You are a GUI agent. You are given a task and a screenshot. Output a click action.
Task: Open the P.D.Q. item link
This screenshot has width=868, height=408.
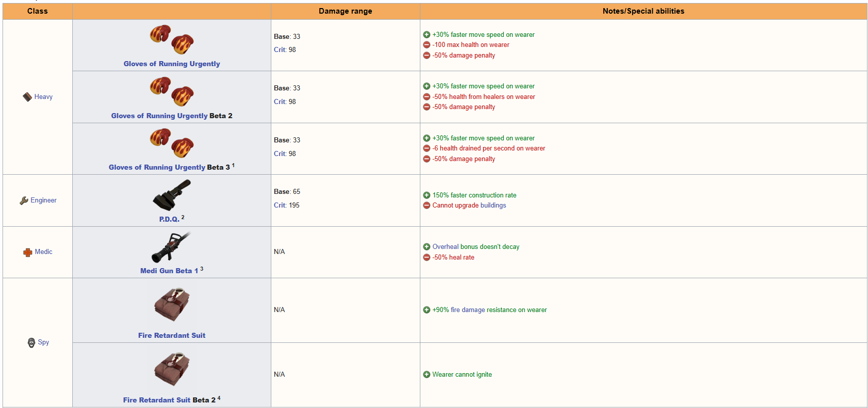tap(169, 220)
